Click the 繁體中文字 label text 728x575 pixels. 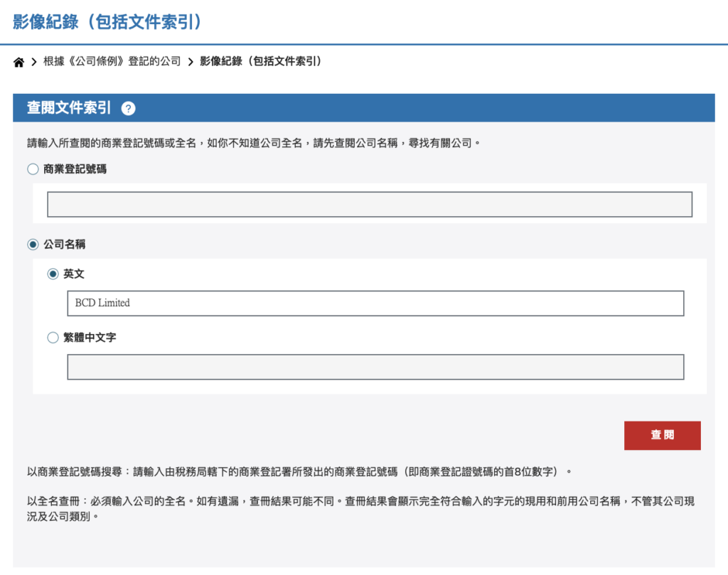[x=90, y=338]
